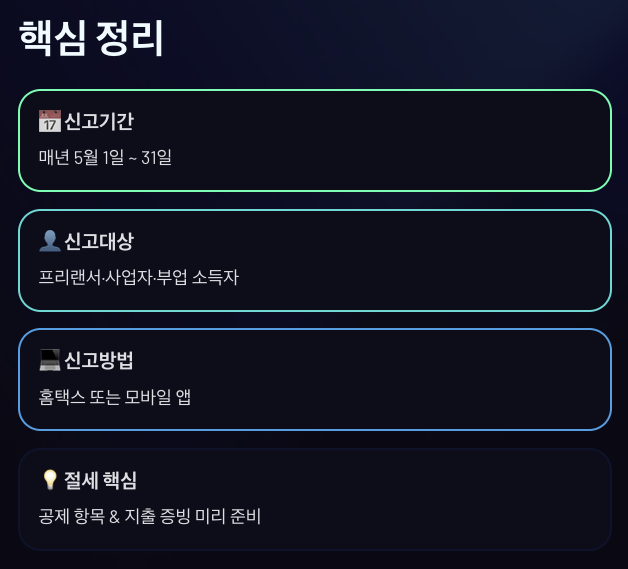Open the teal-bordered 신고대상 card
The image size is (628, 569).
click(x=315, y=260)
